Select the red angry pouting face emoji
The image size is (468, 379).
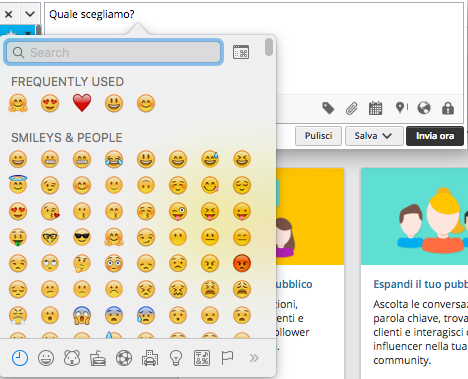point(242,263)
